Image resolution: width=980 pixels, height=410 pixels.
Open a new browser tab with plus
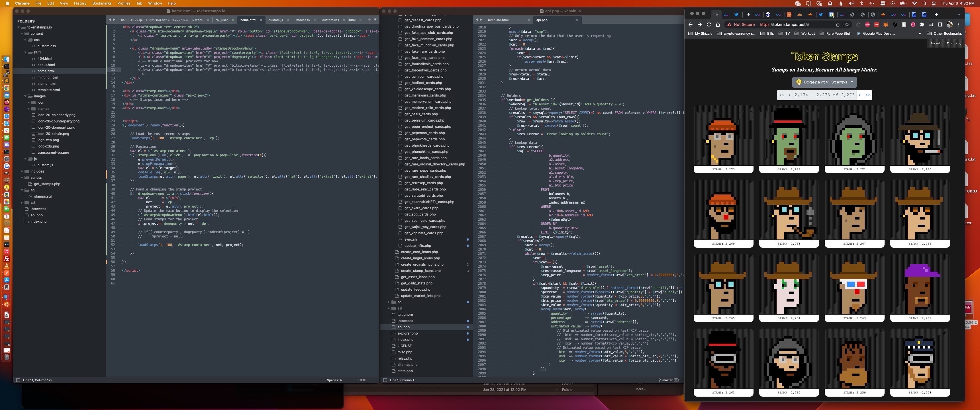(936, 15)
